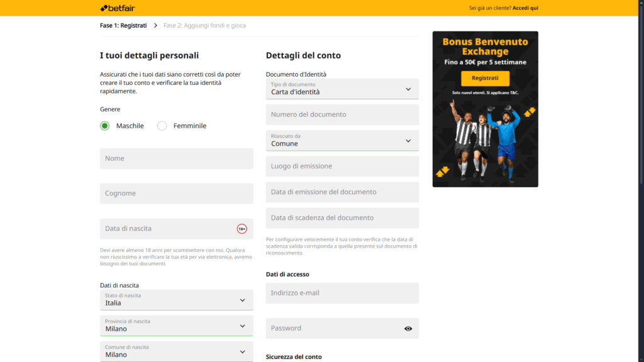644x362 pixels.
Task: Click the Fase 1: Registrati step
Action: pos(122,26)
